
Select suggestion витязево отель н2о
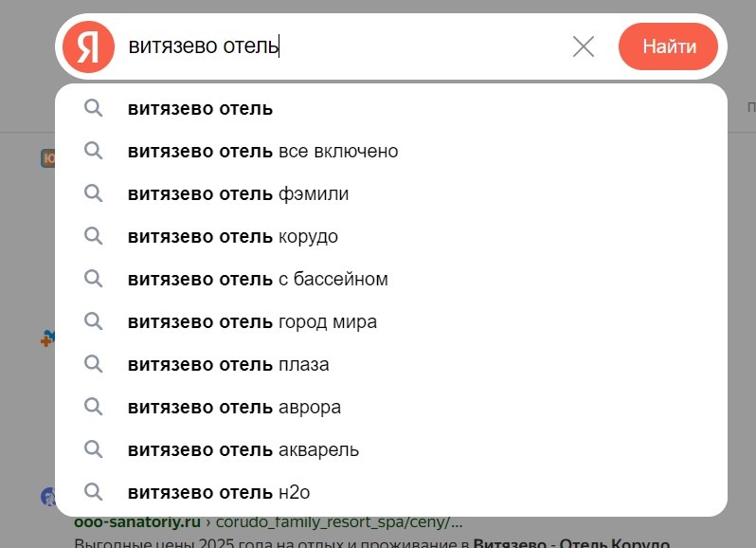point(391,492)
